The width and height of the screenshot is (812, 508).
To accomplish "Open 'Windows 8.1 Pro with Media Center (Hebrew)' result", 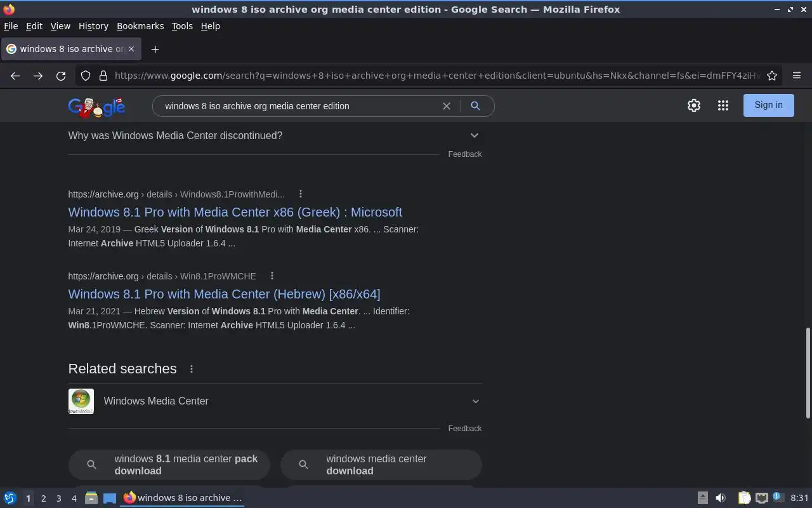I will tap(224, 294).
